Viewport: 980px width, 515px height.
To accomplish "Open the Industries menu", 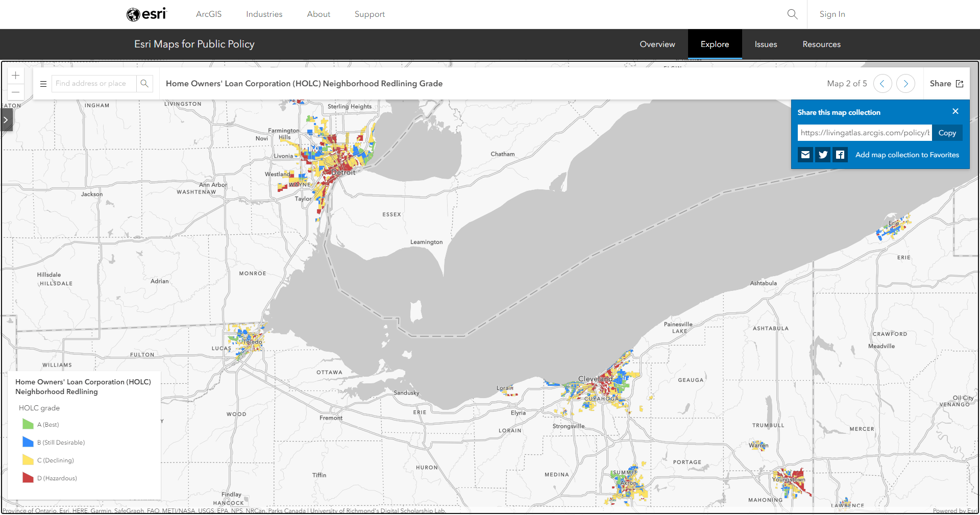I will (264, 14).
